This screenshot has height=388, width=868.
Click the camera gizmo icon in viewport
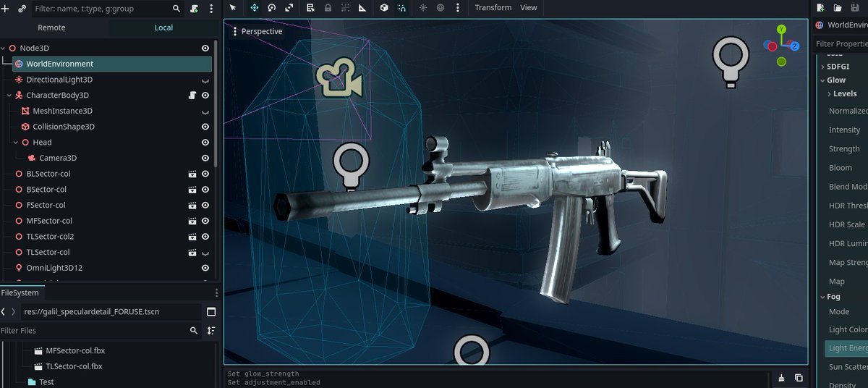[339, 79]
